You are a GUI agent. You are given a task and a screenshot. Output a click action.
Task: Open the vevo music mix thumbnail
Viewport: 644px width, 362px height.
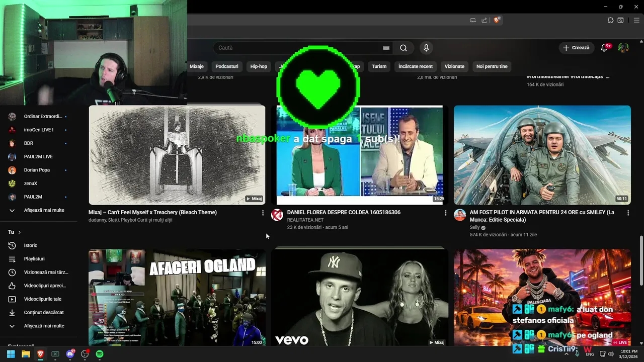tap(360, 297)
